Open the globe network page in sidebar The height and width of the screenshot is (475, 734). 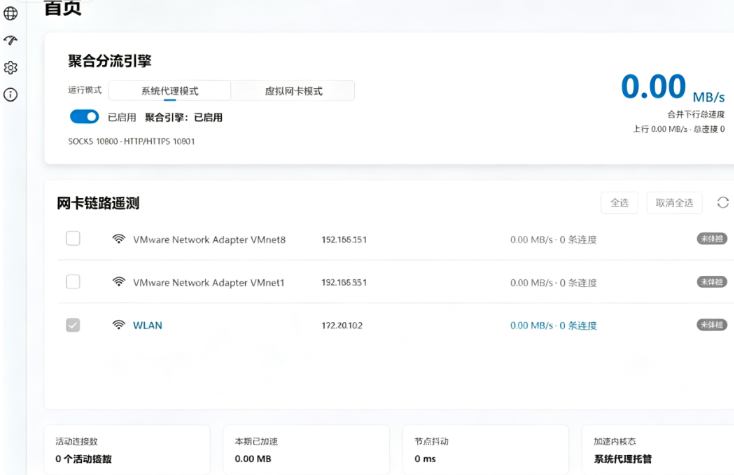pyautogui.click(x=10, y=13)
